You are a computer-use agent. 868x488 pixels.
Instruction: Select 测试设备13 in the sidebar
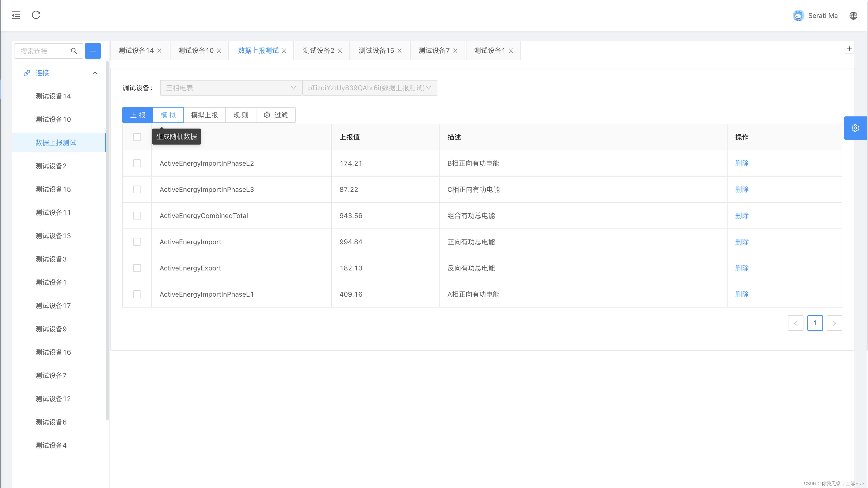[59, 236]
